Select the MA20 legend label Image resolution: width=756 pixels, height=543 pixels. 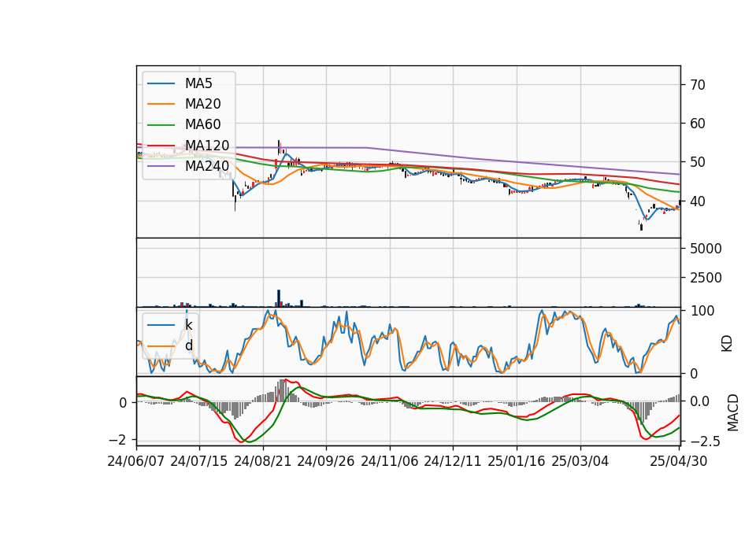coord(203,104)
